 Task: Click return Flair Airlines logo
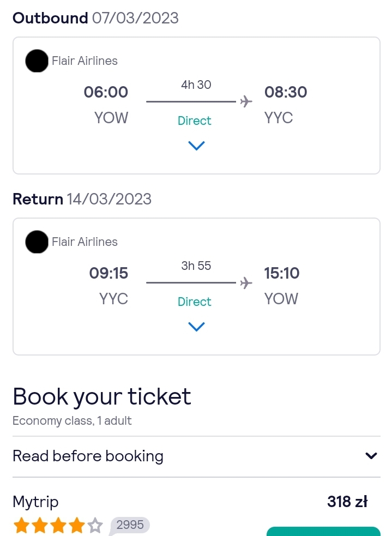point(37,242)
